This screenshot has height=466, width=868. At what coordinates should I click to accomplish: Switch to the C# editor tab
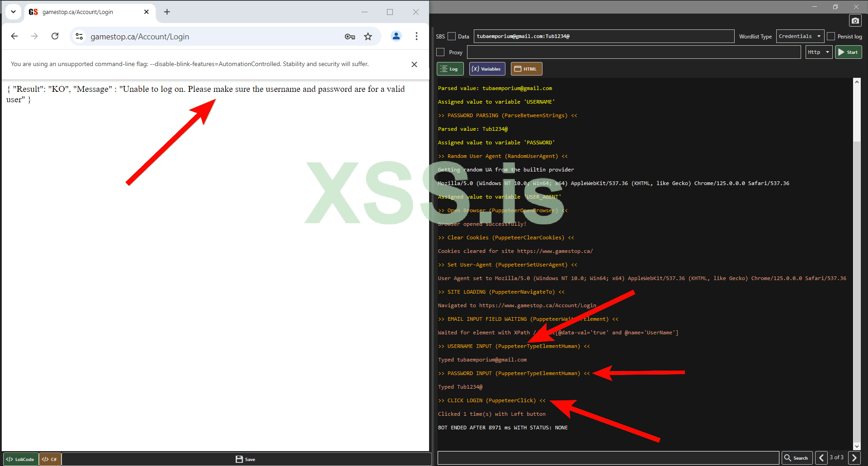(x=50, y=459)
